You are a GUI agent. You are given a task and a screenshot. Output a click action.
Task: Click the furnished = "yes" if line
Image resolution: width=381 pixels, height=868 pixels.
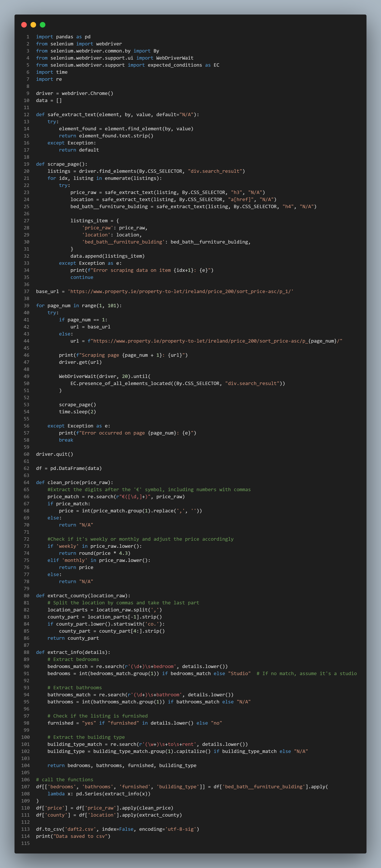click(x=135, y=723)
